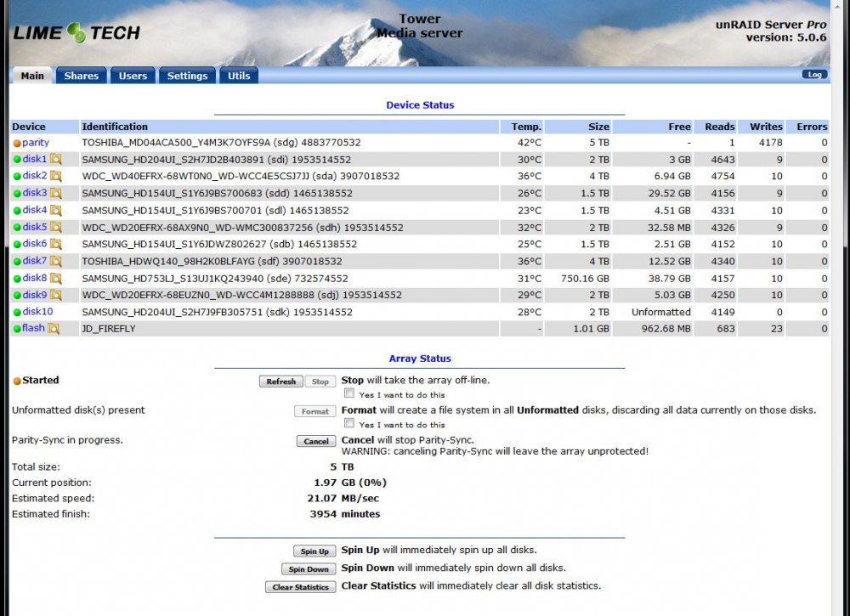Screen dimensions: 850x616
Task: Open the Shares tab
Action: coord(82,76)
